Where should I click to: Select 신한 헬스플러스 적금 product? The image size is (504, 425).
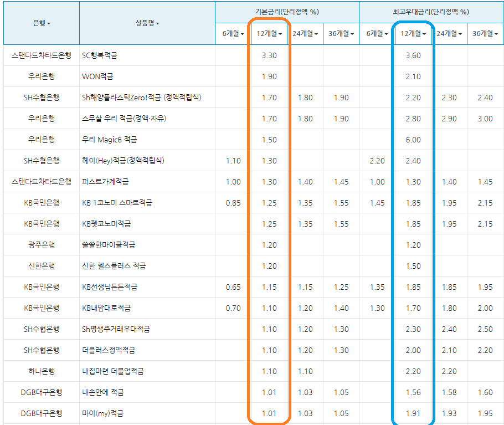click(x=114, y=266)
